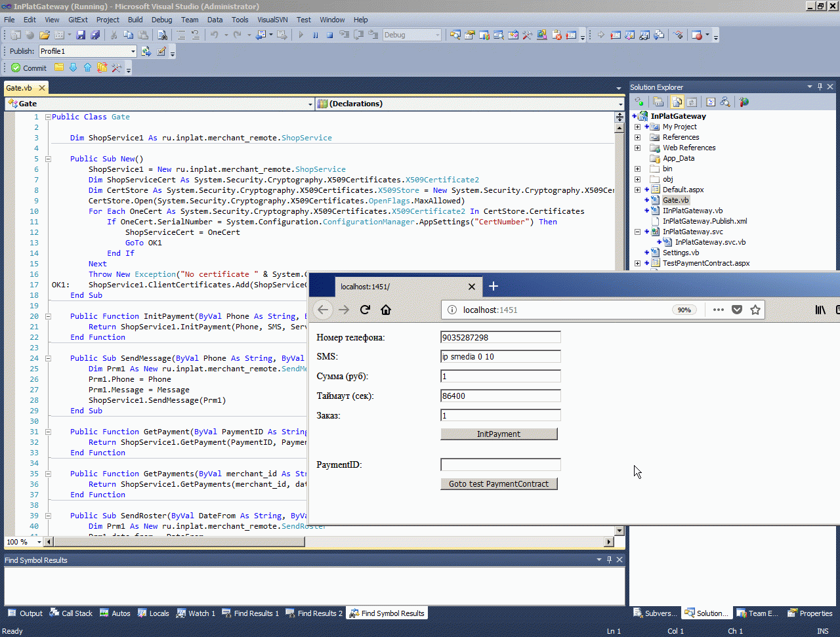The height and width of the screenshot is (637, 840).
Task: Click the browser Reload page icon
Action: (366, 310)
